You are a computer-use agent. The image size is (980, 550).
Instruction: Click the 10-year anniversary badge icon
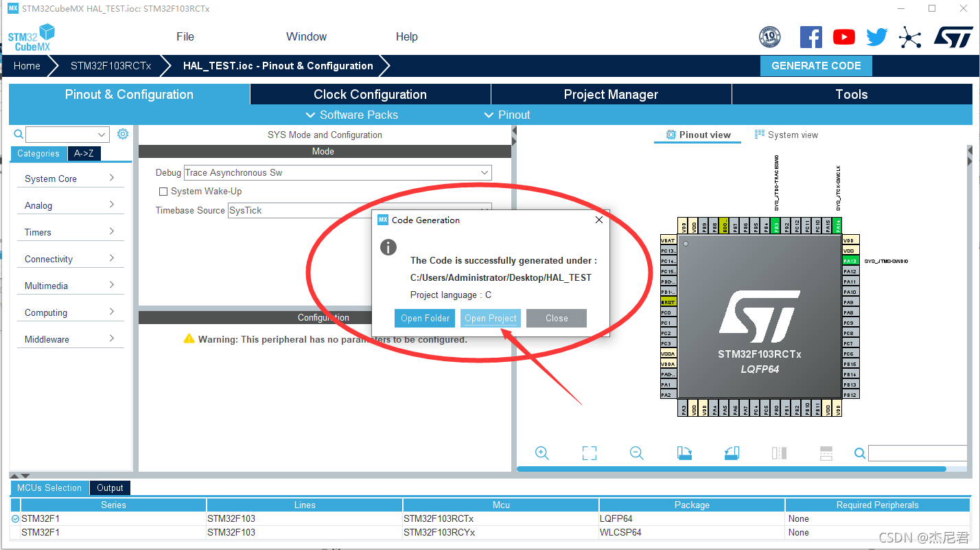[769, 37]
